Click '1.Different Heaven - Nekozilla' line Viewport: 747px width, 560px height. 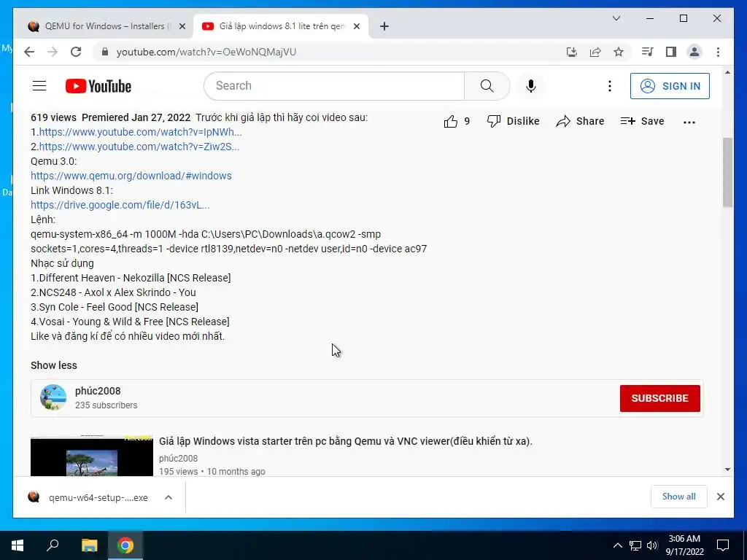click(x=131, y=278)
